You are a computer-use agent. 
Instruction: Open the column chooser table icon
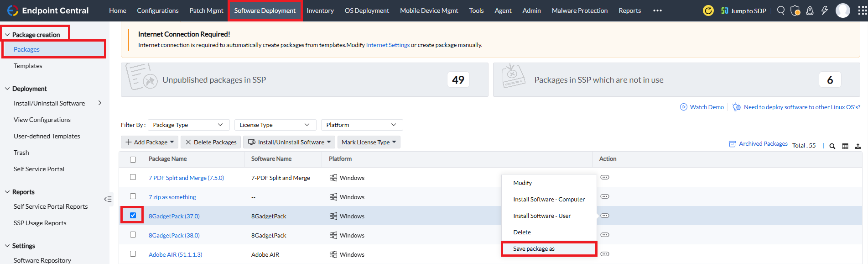tap(845, 146)
